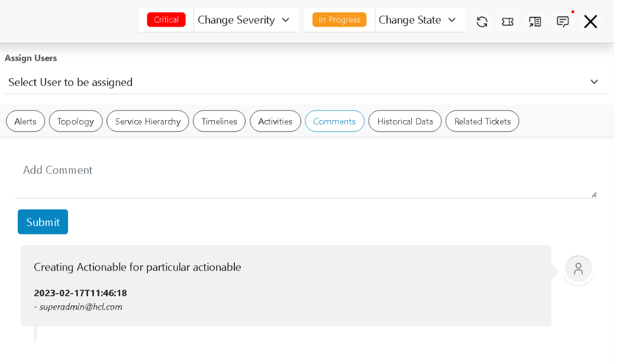Switch to the Alerts tab
The image size is (619, 364).
tap(25, 121)
